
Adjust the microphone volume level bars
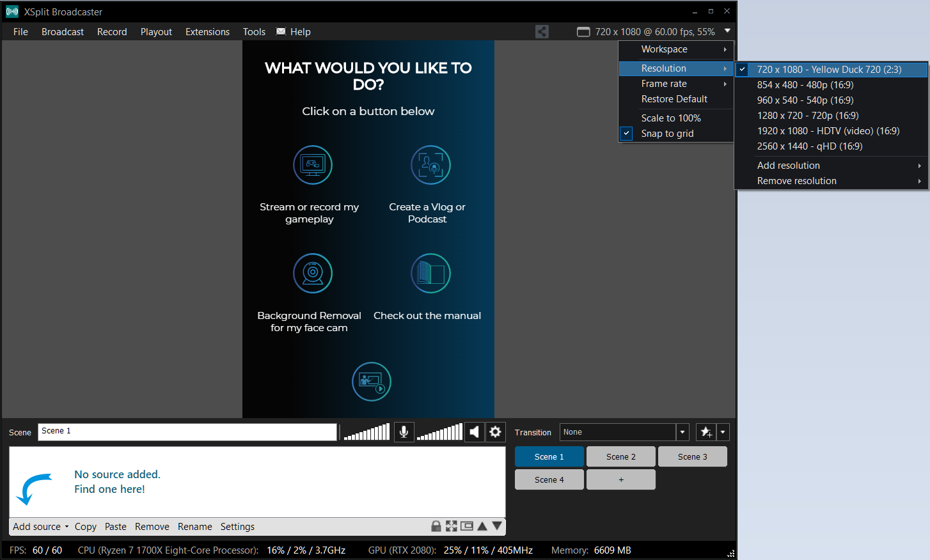[x=366, y=432]
